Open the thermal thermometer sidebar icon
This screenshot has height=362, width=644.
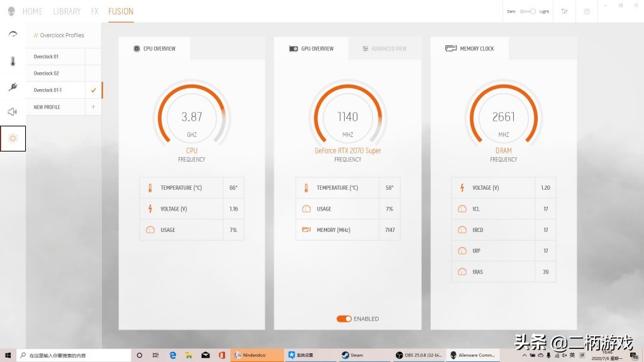pos(13,61)
